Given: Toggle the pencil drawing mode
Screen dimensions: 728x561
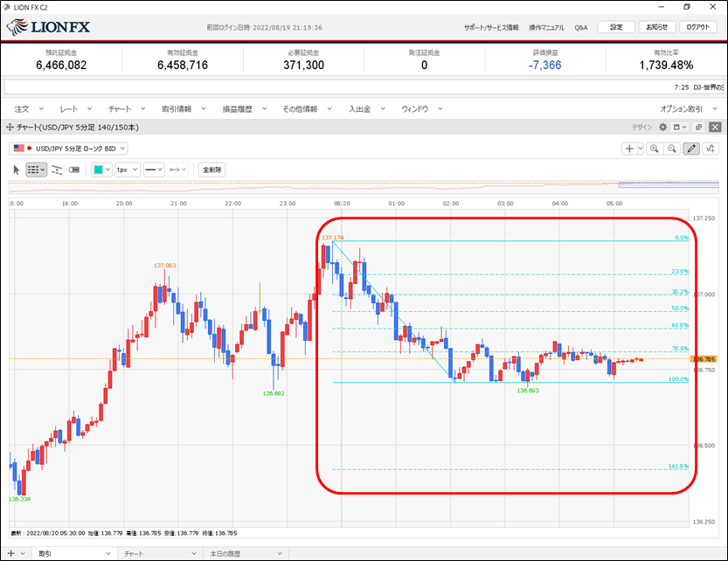Looking at the screenshot, I should (691, 149).
